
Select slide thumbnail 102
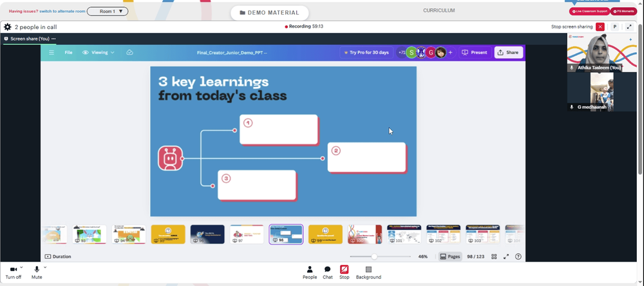(x=444, y=234)
